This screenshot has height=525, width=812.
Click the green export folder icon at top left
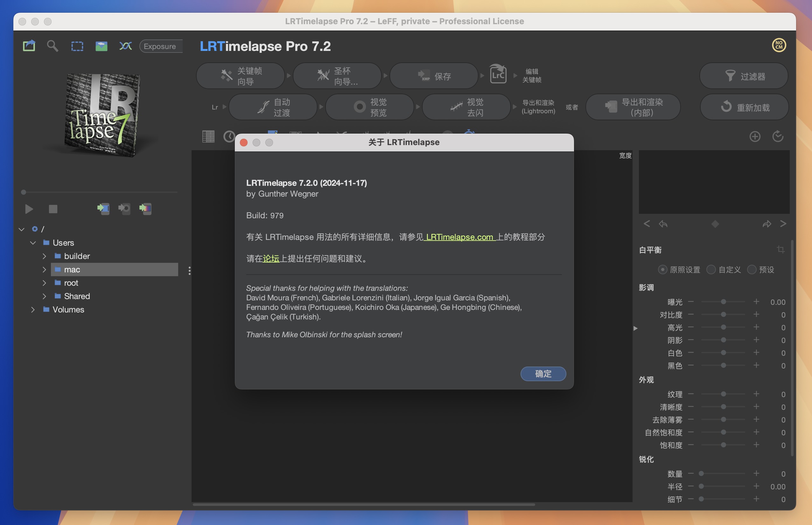pyautogui.click(x=29, y=46)
